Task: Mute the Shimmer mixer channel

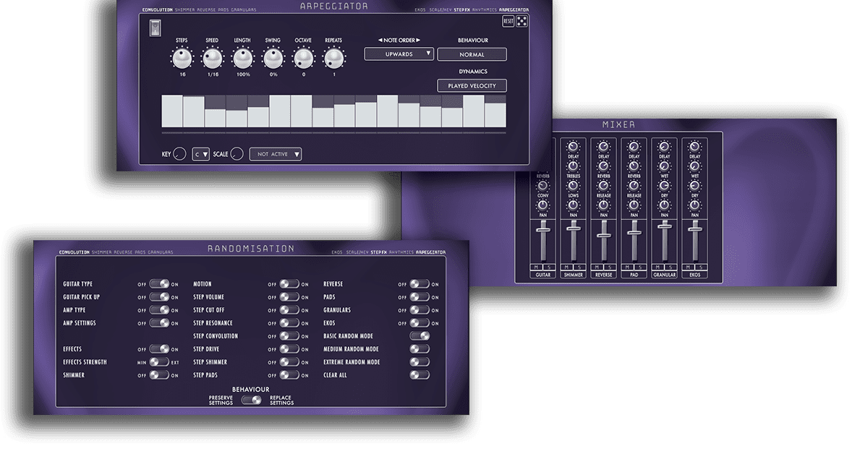Action: (566, 267)
